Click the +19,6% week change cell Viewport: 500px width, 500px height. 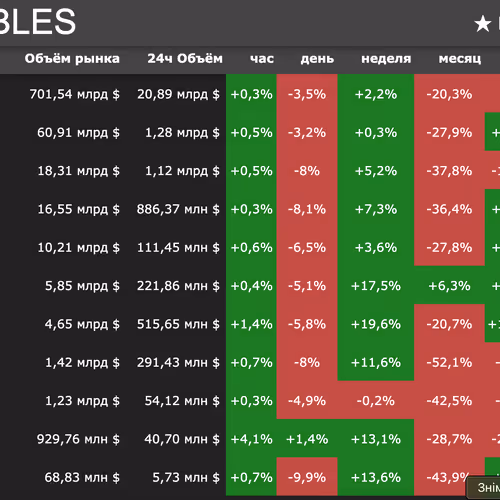click(x=376, y=324)
